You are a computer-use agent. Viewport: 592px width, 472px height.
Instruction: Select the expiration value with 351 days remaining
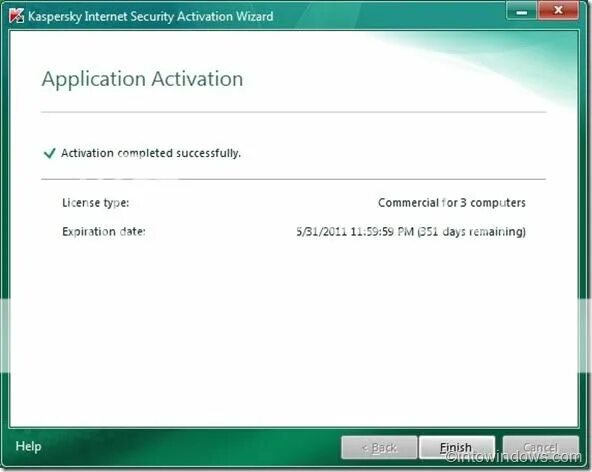pyautogui.click(x=411, y=231)
